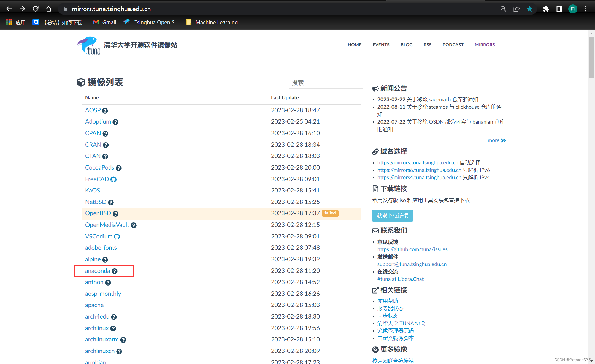Open the green profile avatar
595x364 pixels.
(x=573, y=9)
